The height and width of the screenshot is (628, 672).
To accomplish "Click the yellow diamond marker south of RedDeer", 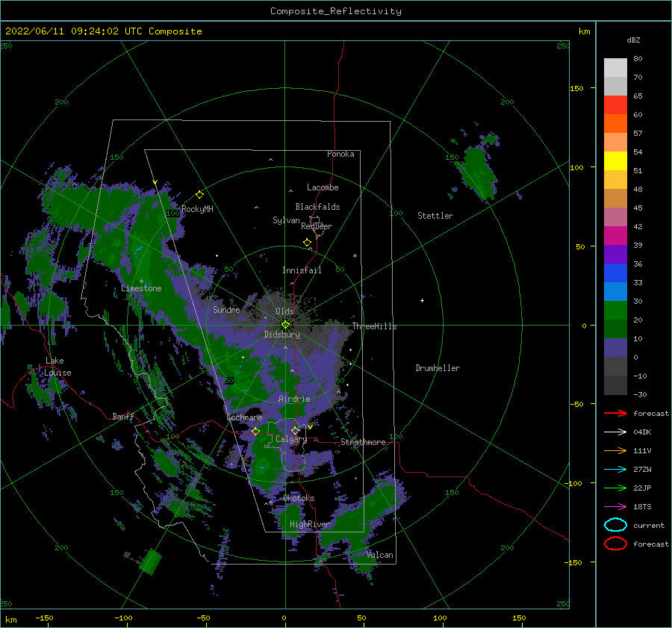I will 308,243.
